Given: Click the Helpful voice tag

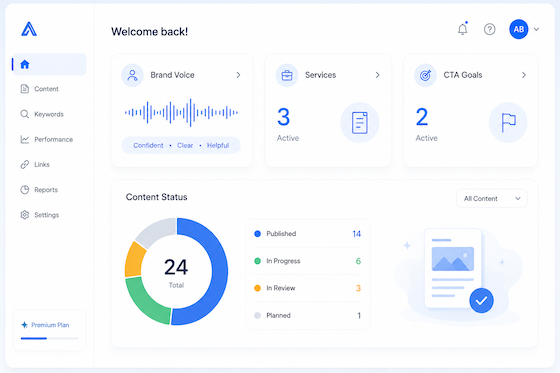Looking at the screenshot, I should (218, 145).
